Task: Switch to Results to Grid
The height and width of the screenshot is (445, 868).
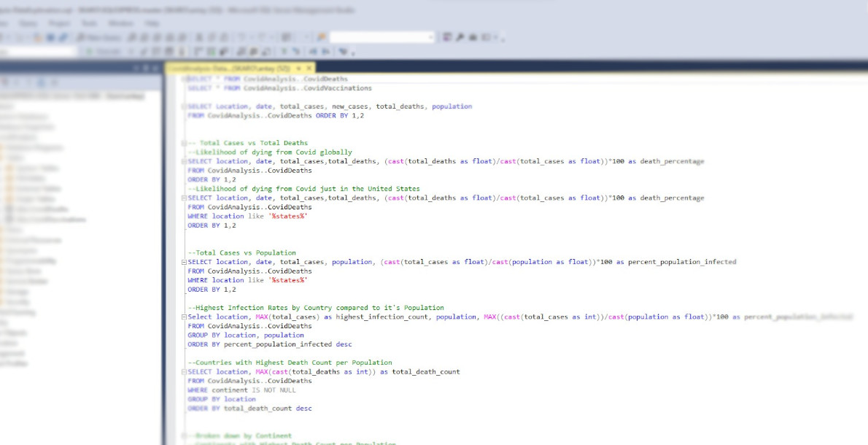Action: click(x=254, y=52)
